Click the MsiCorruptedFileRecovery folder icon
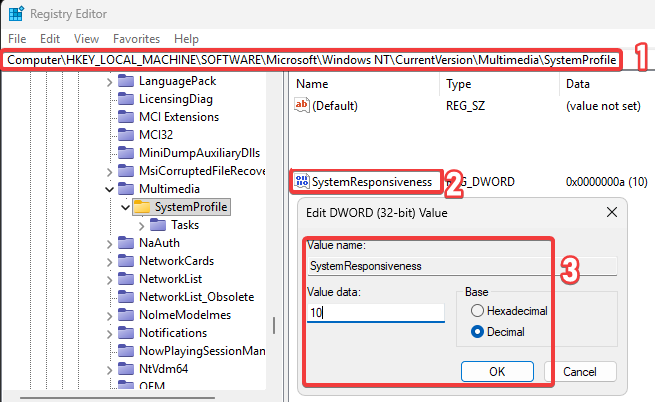The image size is (655, 402). (x=126, y=170)
